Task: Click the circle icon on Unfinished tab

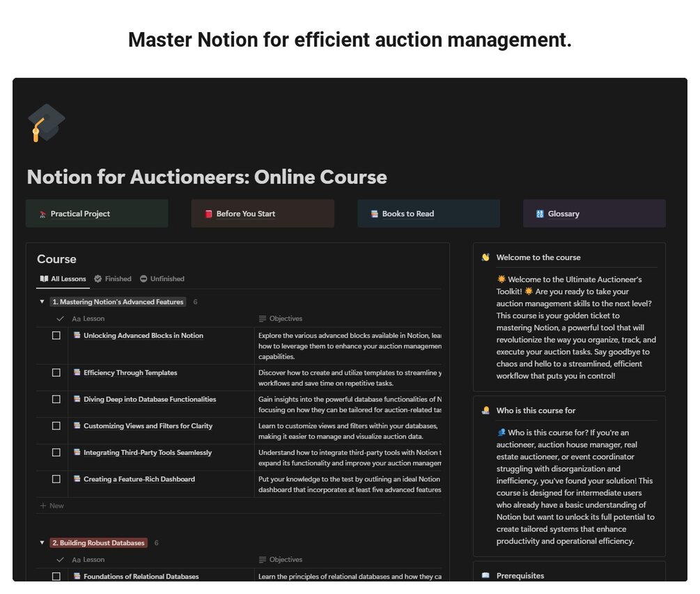Action: 143,279
